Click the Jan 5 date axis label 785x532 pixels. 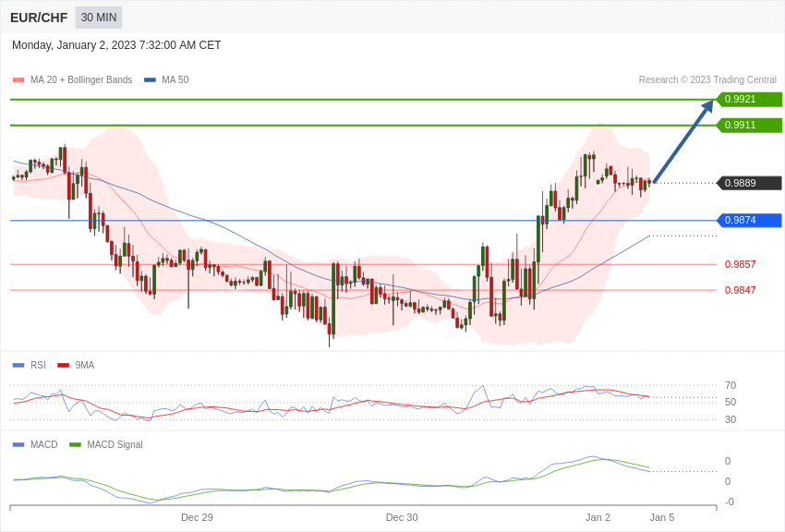[662, 517]
